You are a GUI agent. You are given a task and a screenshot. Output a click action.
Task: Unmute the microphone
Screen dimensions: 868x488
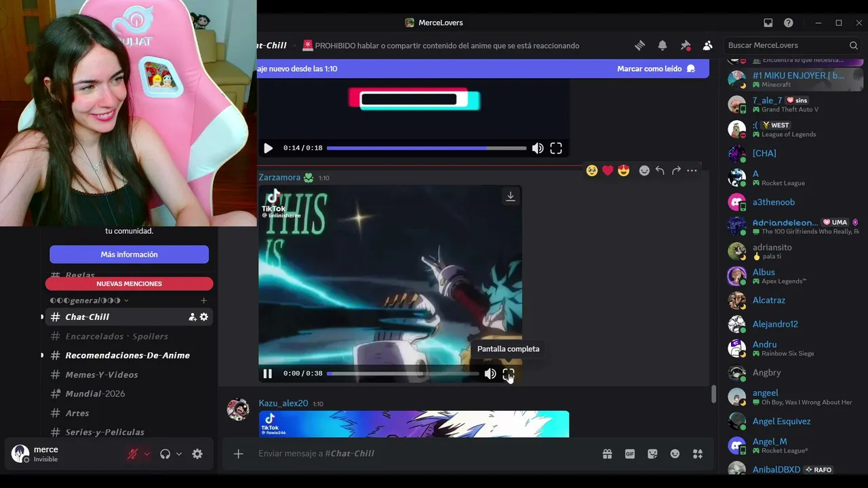coord(133,454)
